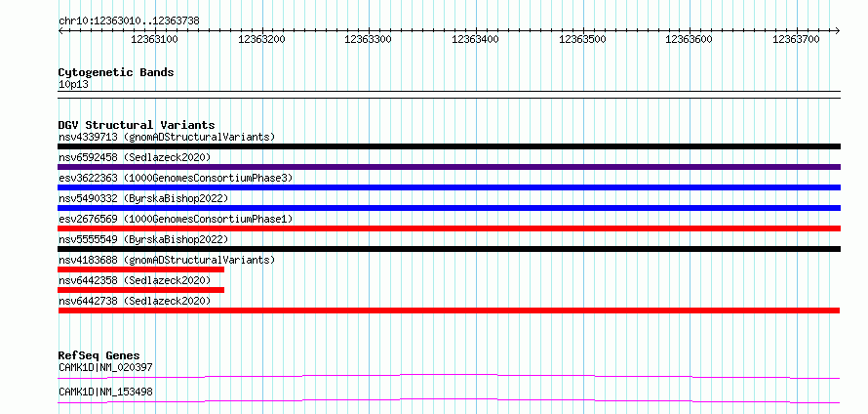Open variant label nsv5555549 ByrskaBishop2022

pos(143,239)
